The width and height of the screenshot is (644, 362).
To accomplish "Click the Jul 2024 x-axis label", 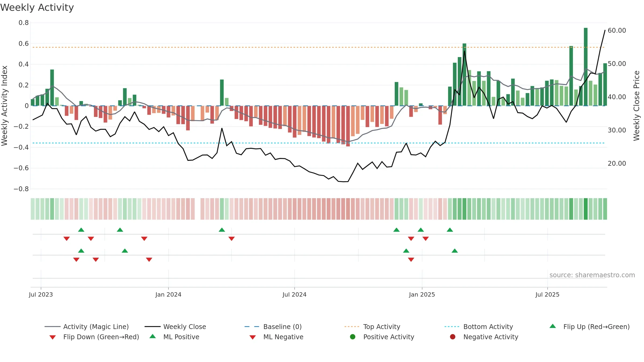I will [x=294, y=294].
